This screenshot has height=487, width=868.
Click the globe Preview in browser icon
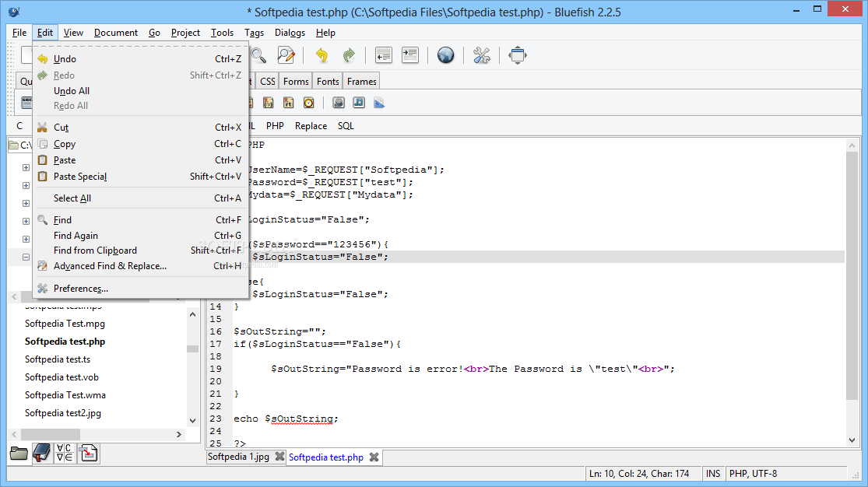445,55
